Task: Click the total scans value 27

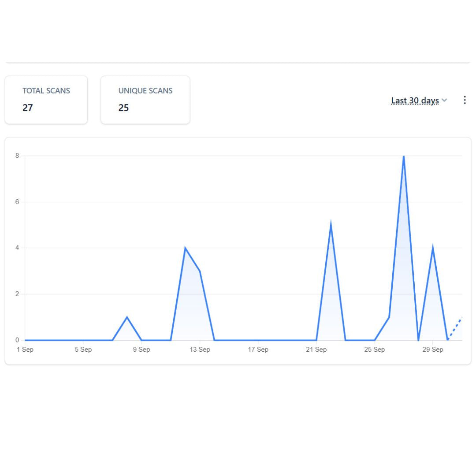Action: (28, 108)
